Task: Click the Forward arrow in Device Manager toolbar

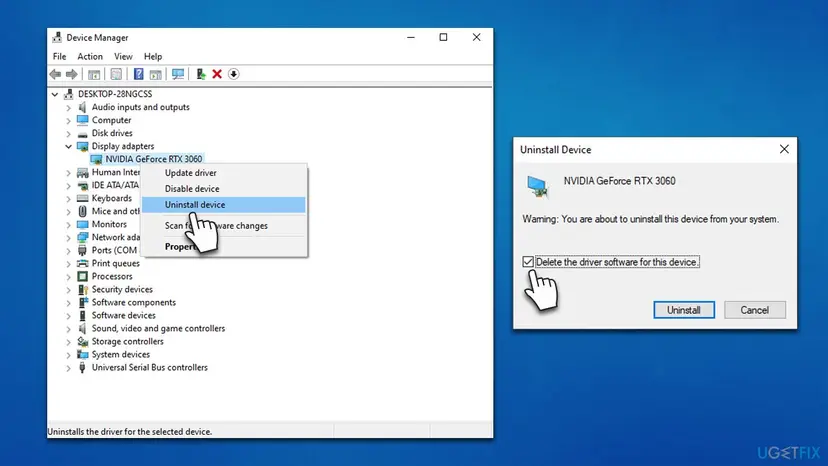Action: click(71, 74)
